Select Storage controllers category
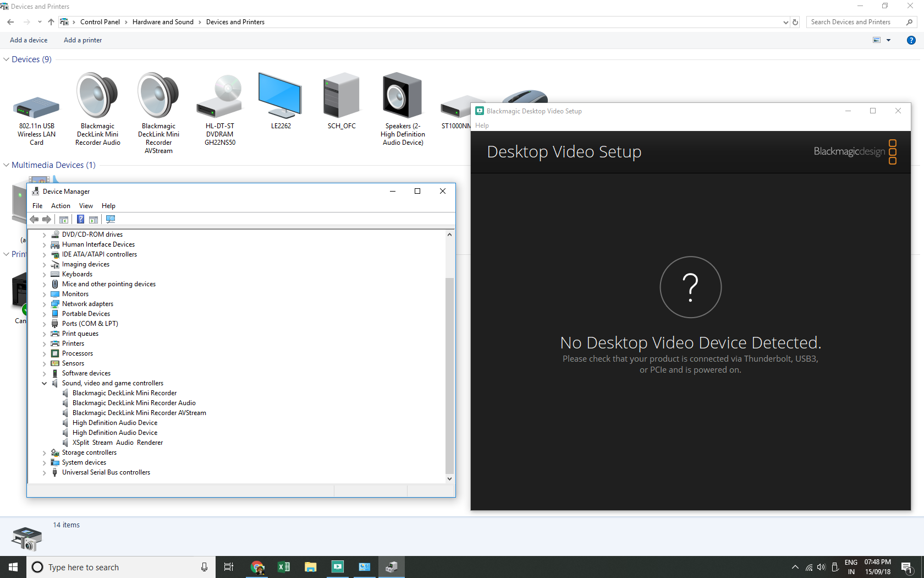This screenshot has width=924, height=578. pyautogui.click(x=89, y=452)
